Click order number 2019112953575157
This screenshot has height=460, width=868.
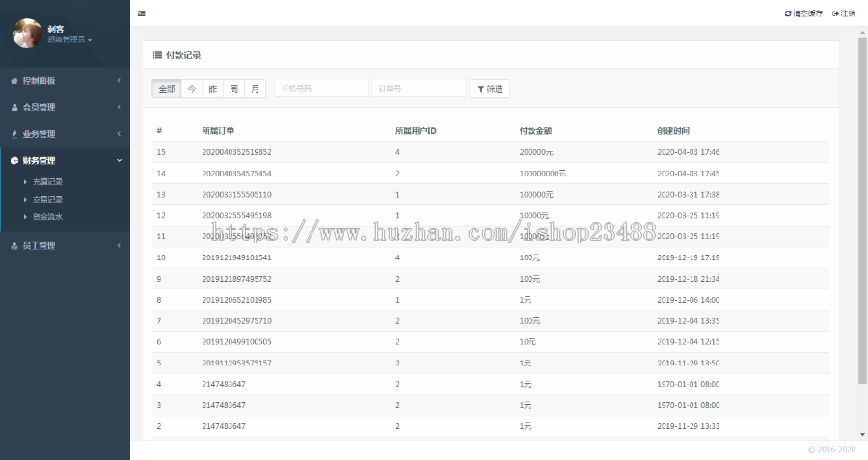236,364
